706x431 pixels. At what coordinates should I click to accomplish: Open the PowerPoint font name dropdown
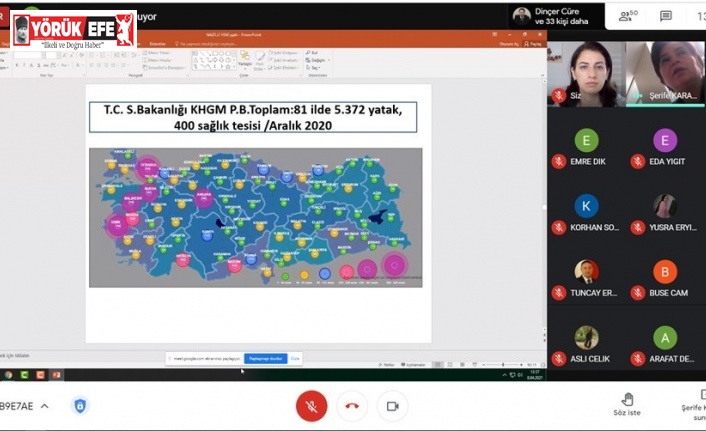(40, 55)
